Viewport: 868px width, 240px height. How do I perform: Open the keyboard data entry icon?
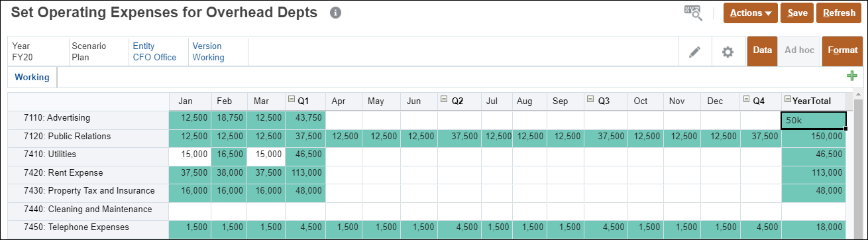point(693,13)
